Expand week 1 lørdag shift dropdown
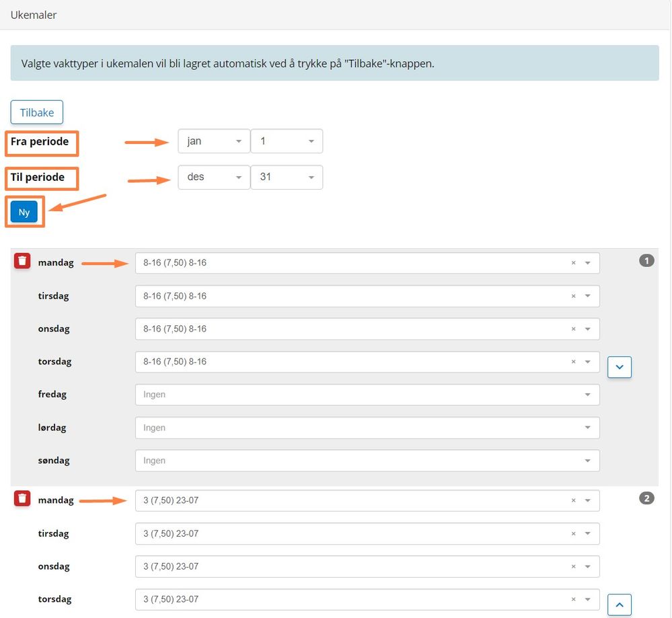Image resolution: width=672 pixels, height=618 pixels. click(x=367, y=428)
